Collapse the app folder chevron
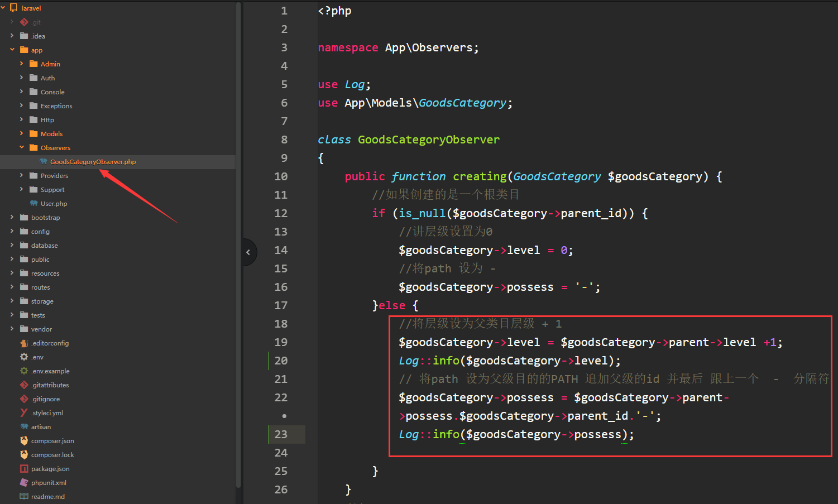 click(12, 50)
